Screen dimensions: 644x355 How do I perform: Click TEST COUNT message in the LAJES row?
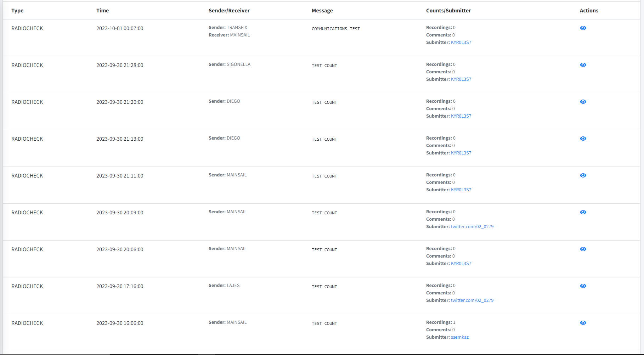pos(324,287)
